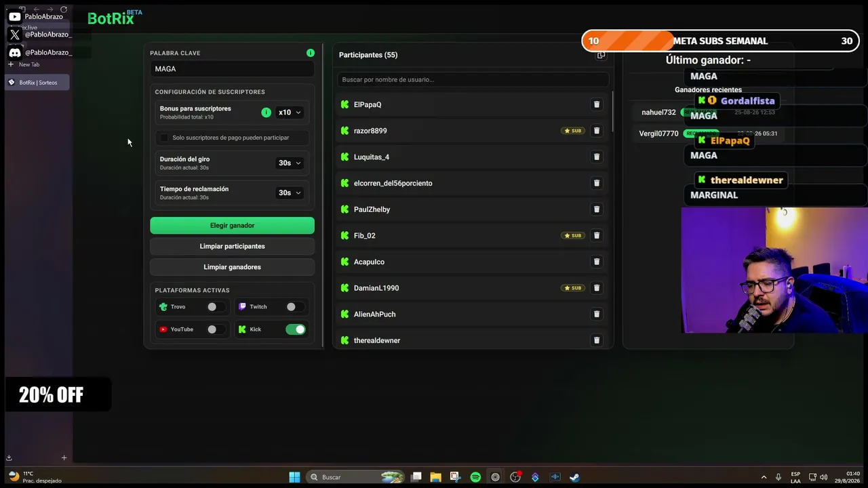
Task: Click the browser downloads icon in the sidebar
Action: 9,457
